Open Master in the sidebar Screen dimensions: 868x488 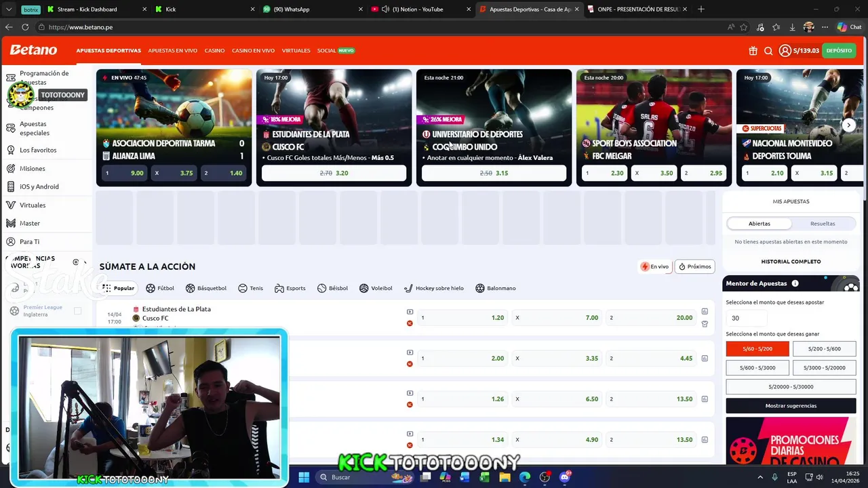tap(30, 224)
